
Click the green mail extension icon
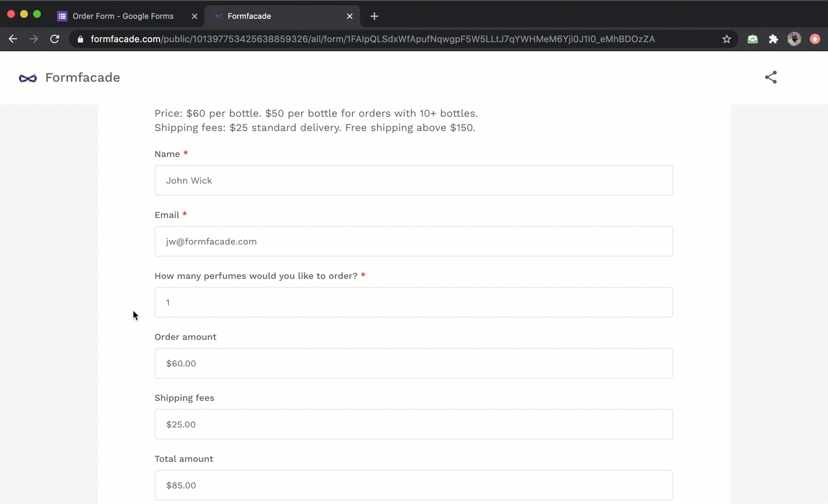coord(752,39)
